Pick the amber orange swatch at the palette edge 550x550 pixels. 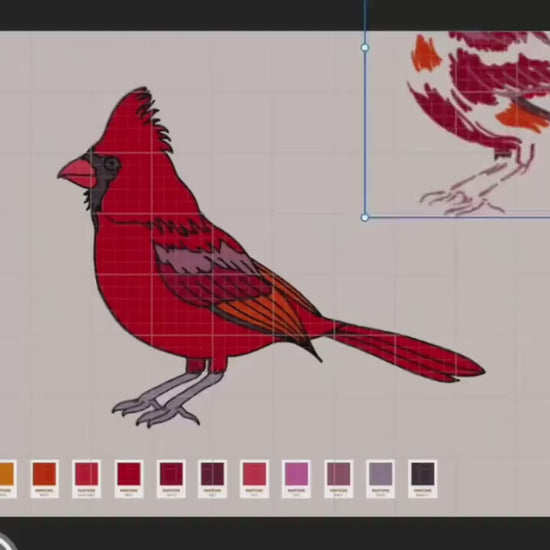click(7, 479)
